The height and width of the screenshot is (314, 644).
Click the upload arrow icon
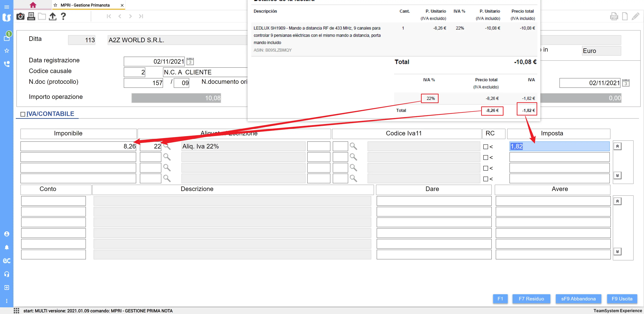click(x=52, y=16)
